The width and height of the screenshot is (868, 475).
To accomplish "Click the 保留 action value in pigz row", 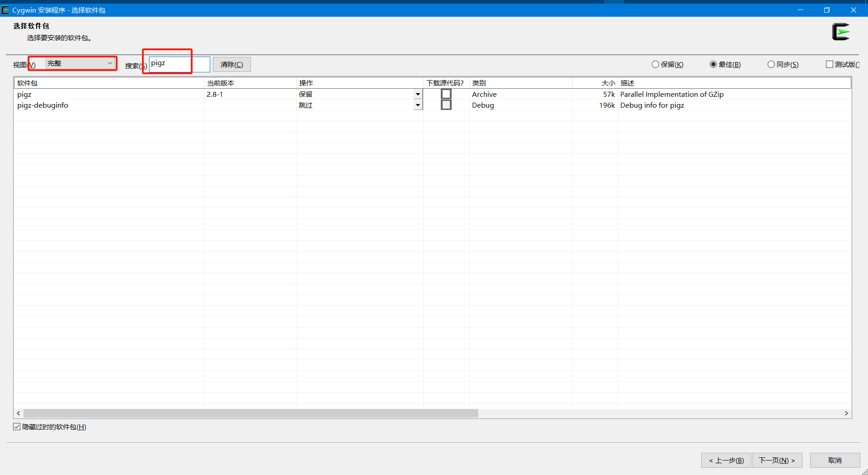I will pos(306,94).
